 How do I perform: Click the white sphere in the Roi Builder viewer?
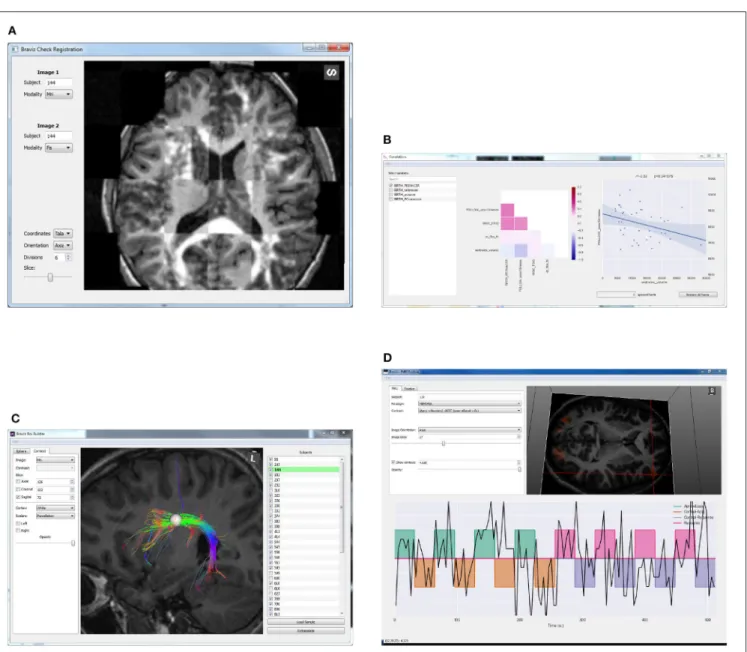click(x=176, y=520)
